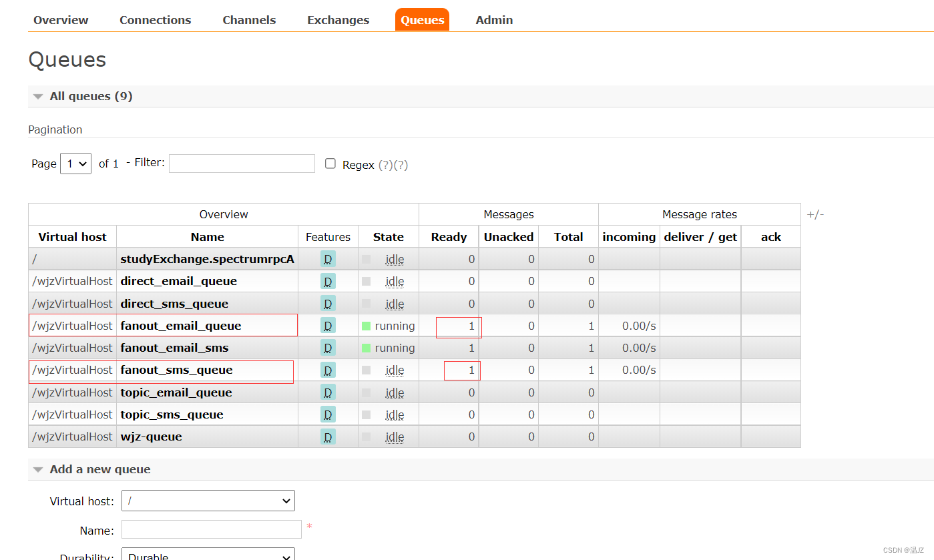This screenshot has height=560, width=934.
Task: Click the Ready count of fanout_email_sms
Action: (x=471, y=348)
